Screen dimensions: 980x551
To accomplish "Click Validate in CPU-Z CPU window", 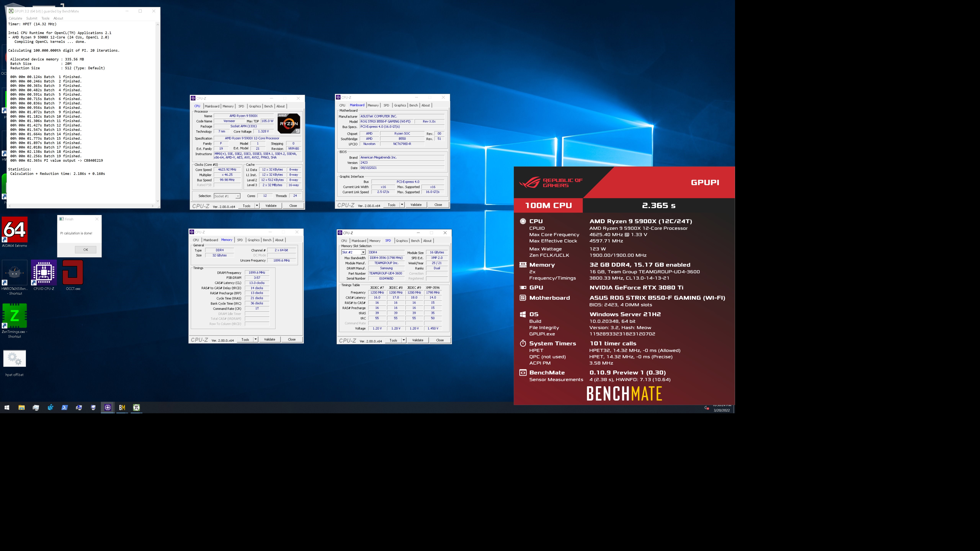I will pos(271,206).
